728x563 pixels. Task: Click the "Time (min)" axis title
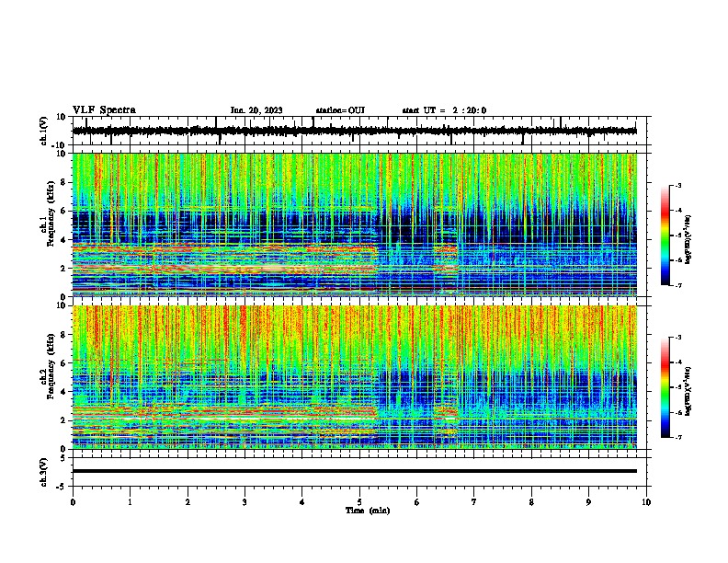click(x=368, y=511)
